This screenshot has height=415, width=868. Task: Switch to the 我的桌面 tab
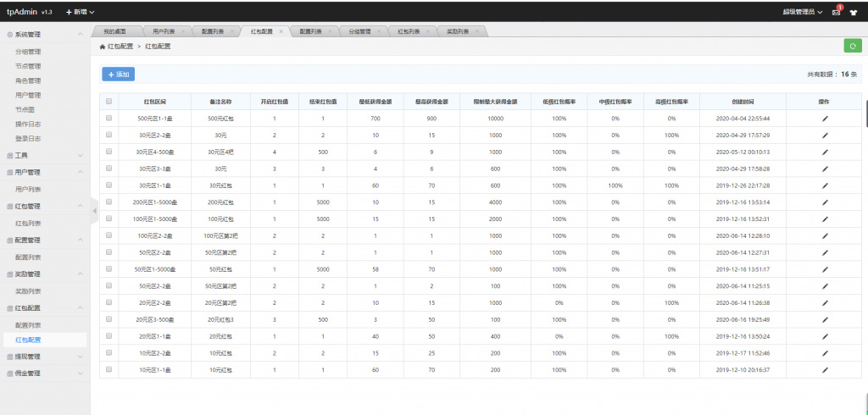pyautogui.click(x=114, y=31)
